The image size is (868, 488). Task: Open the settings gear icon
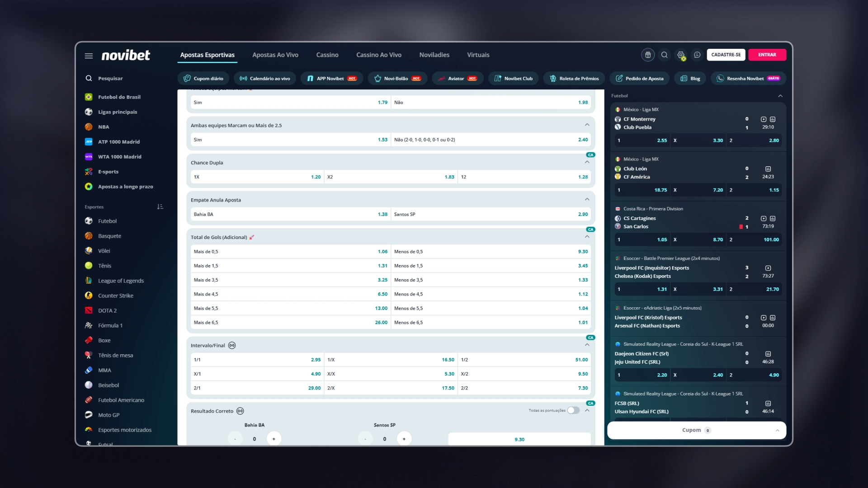(681, 55)
